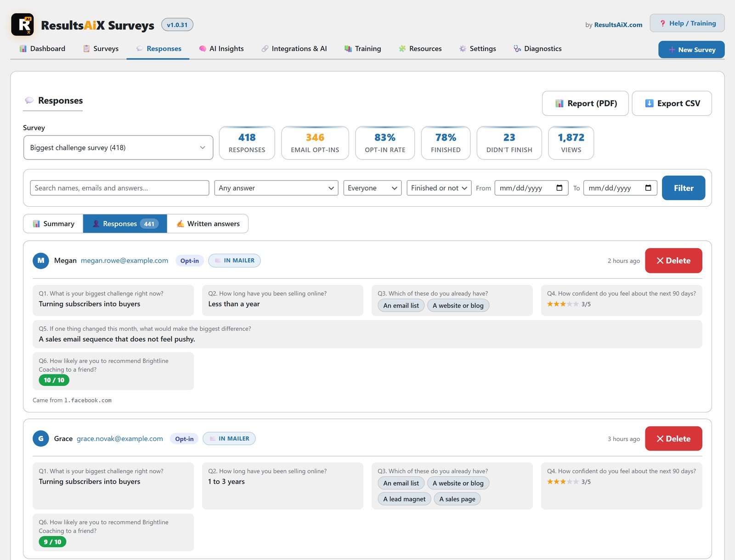Open the Training nav item

coord(363,49)
